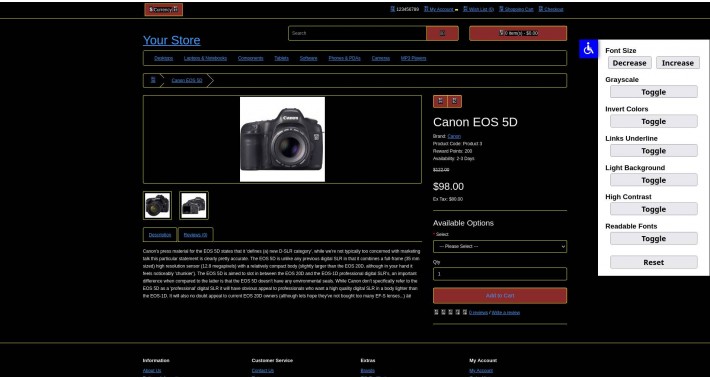Focus the Search input field
The height and width of the screenshot is (380, 710).
(357, 33)
